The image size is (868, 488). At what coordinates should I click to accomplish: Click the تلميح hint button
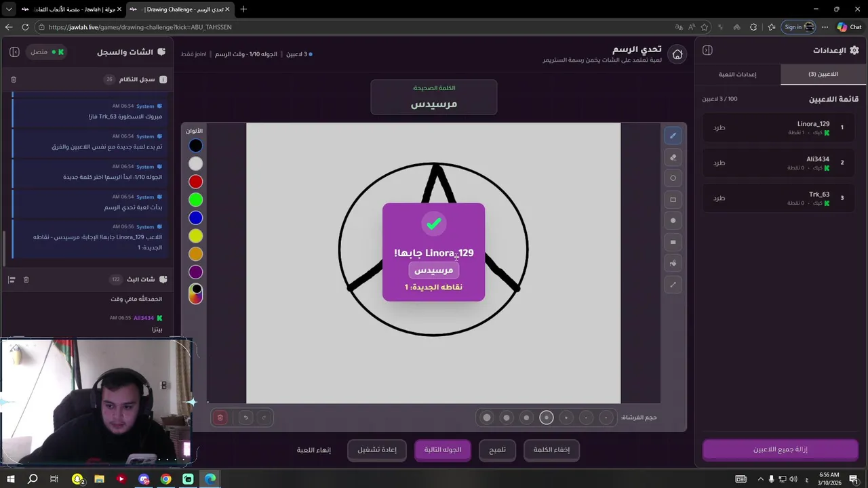pos(498,449)
